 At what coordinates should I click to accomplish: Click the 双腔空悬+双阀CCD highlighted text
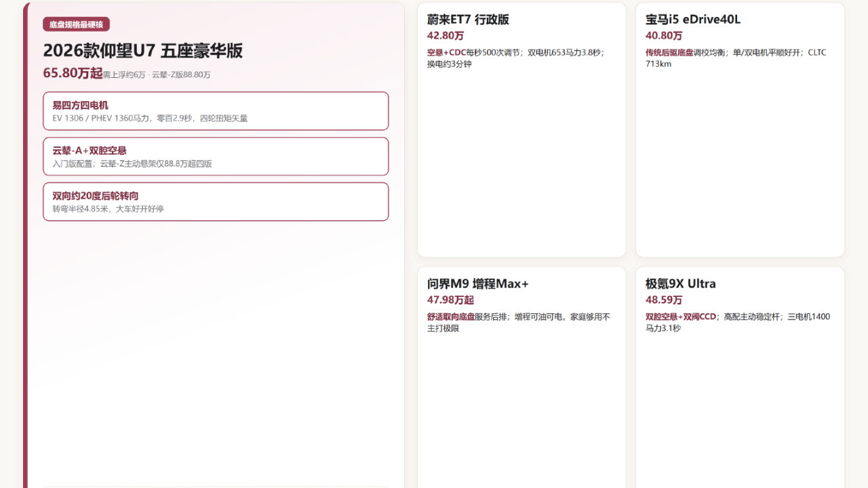click(681, 317)
